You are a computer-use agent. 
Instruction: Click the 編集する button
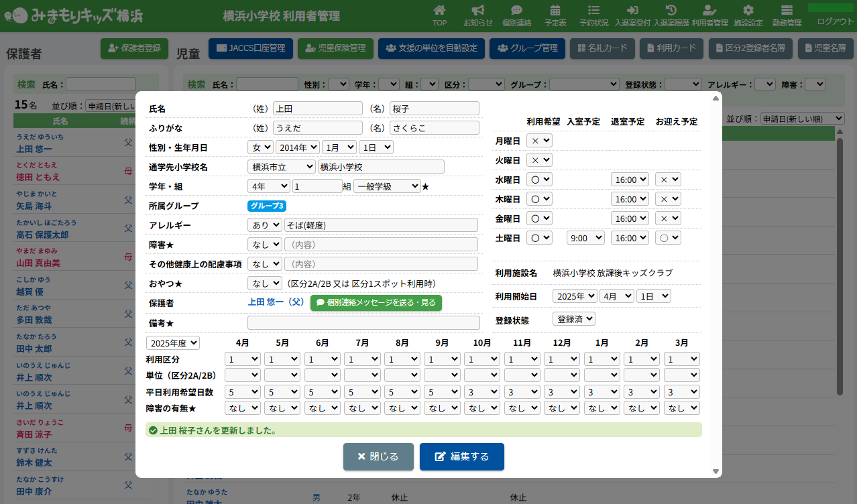coord(461,456)
